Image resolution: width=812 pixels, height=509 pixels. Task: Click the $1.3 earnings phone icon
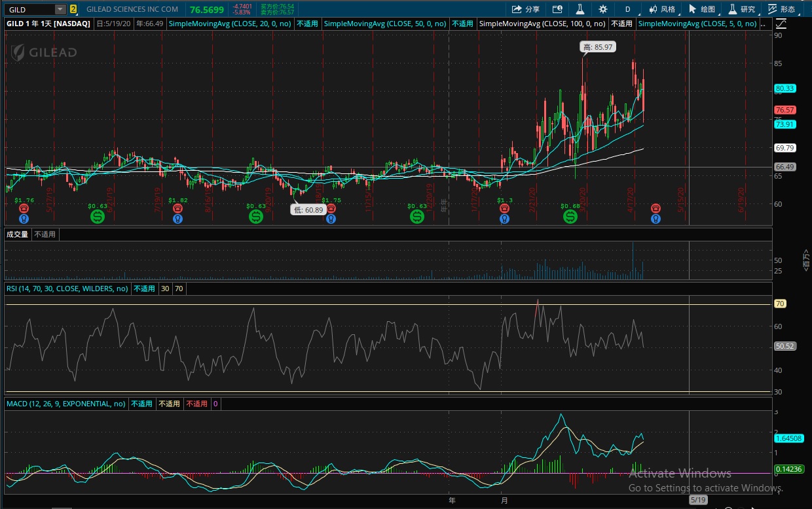click(504, 209)
